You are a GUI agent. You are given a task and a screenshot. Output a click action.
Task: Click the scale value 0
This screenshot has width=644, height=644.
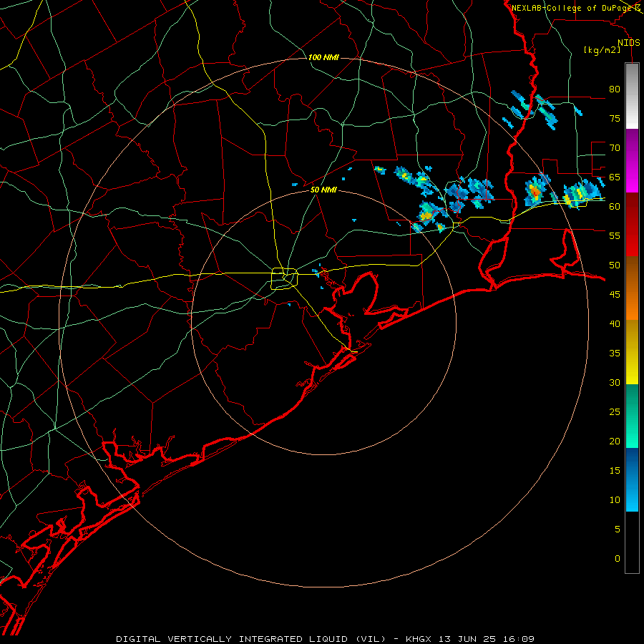(x=618, y=559)
